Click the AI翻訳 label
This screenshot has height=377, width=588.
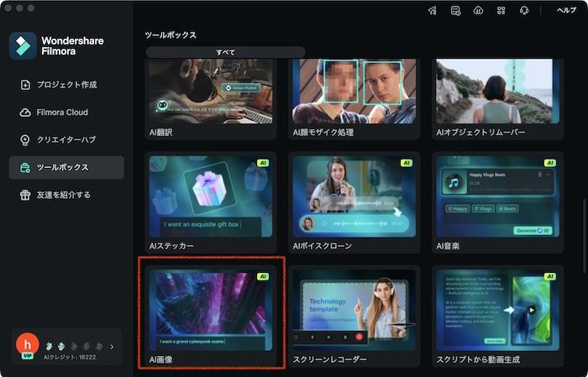pos(161,133)
